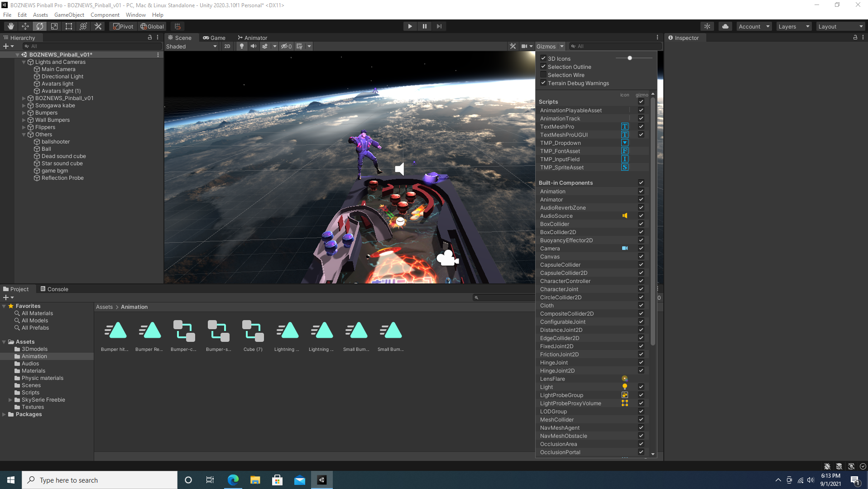Click the TextMeshPro T icon
This screenshot has height=489, width=868.
coord(625,127)
